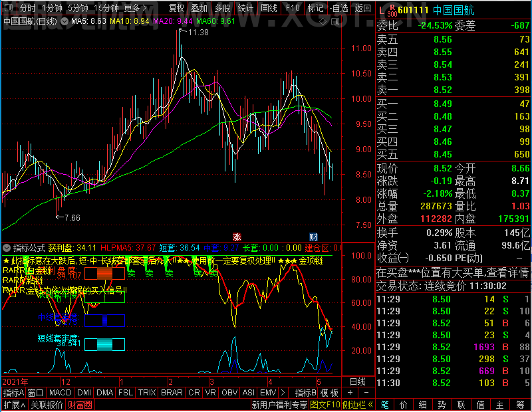The width and height of the screenshot is (532, 412).
Task: Click the 叠加 overlay button
Action: (199, 8)
